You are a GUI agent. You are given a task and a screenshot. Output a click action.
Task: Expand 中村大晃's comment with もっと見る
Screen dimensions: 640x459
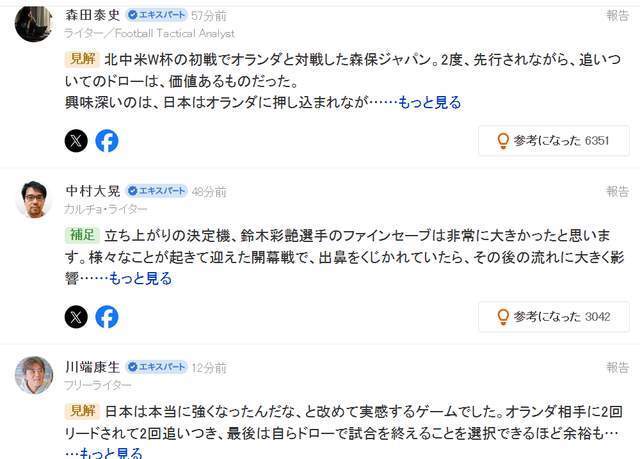point(140,279)
